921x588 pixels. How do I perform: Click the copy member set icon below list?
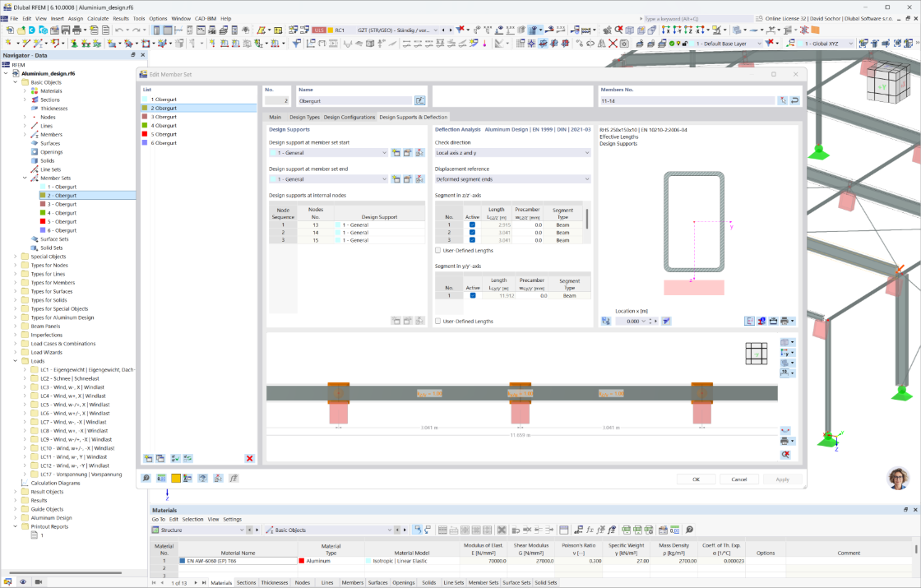click(x=160, y=458)
